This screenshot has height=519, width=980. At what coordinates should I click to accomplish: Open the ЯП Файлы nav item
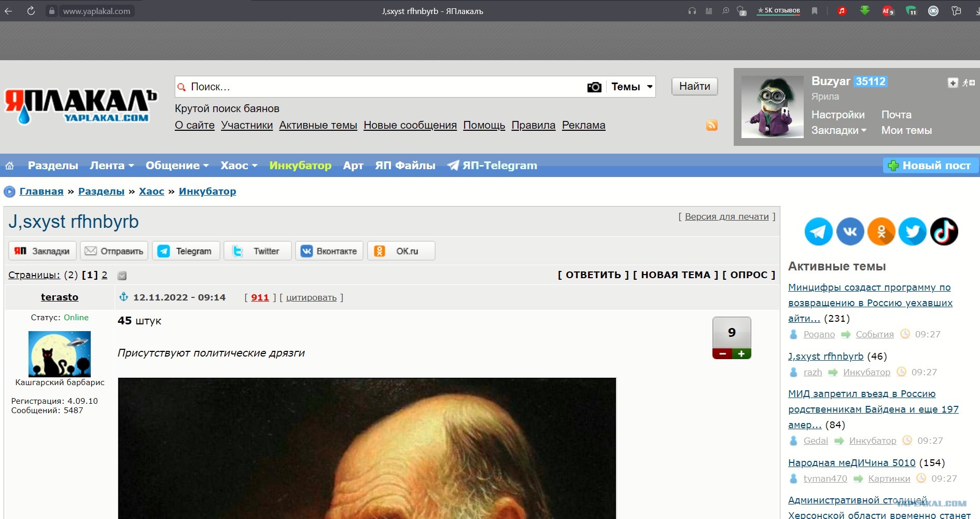tap(405, 166)
